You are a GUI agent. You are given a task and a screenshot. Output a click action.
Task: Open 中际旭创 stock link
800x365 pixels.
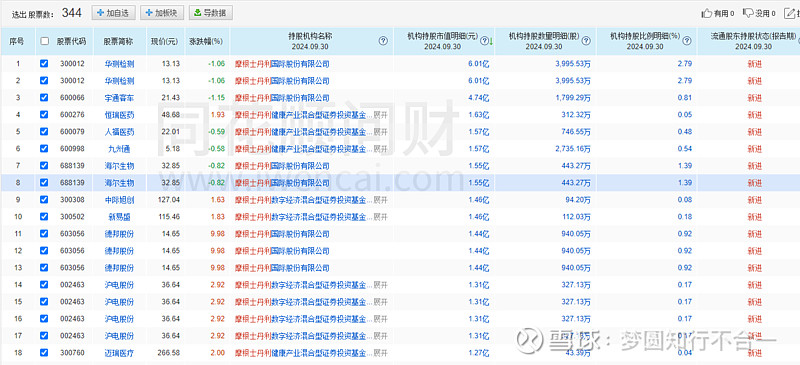[x=119, y=200]
